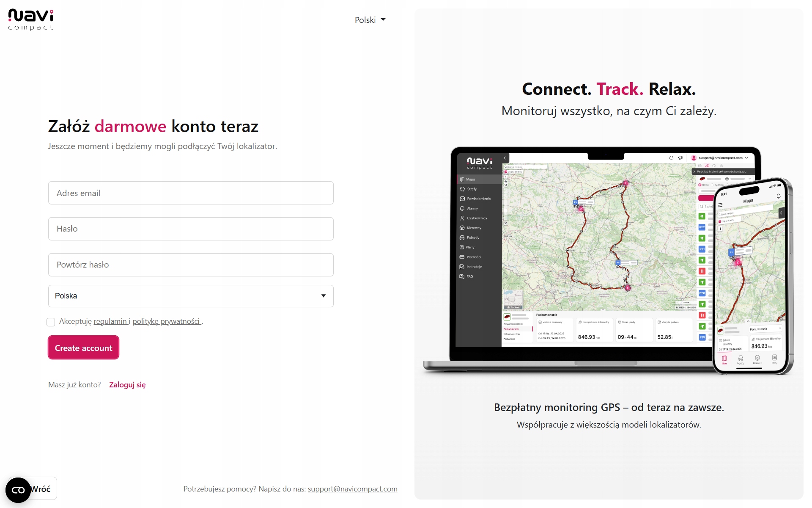Click into the Hasło password field

(x=191, y=229)
